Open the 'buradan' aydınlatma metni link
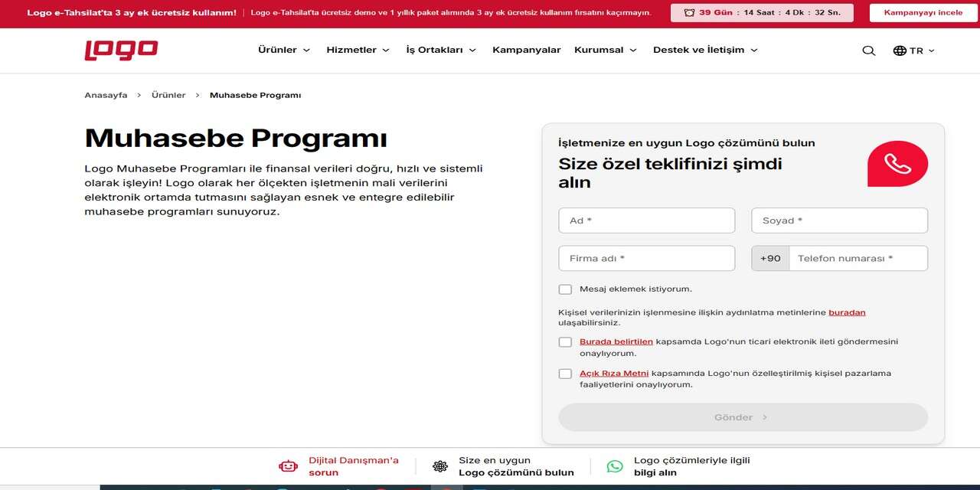This screenshot has width=980, height=490. [x=847, y=312]
